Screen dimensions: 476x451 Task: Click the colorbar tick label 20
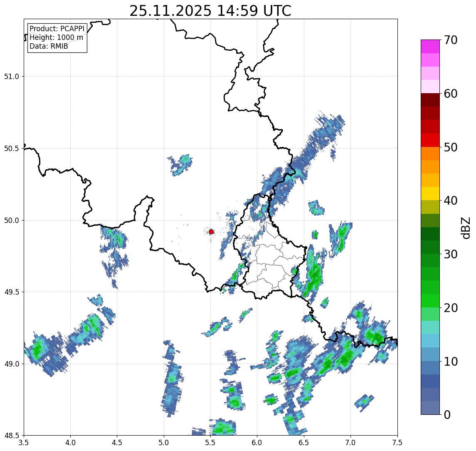click(x=451, y=308)
